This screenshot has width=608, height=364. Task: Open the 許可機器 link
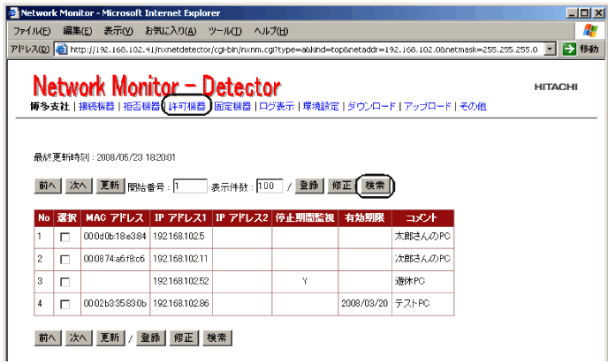coord(186,106)
